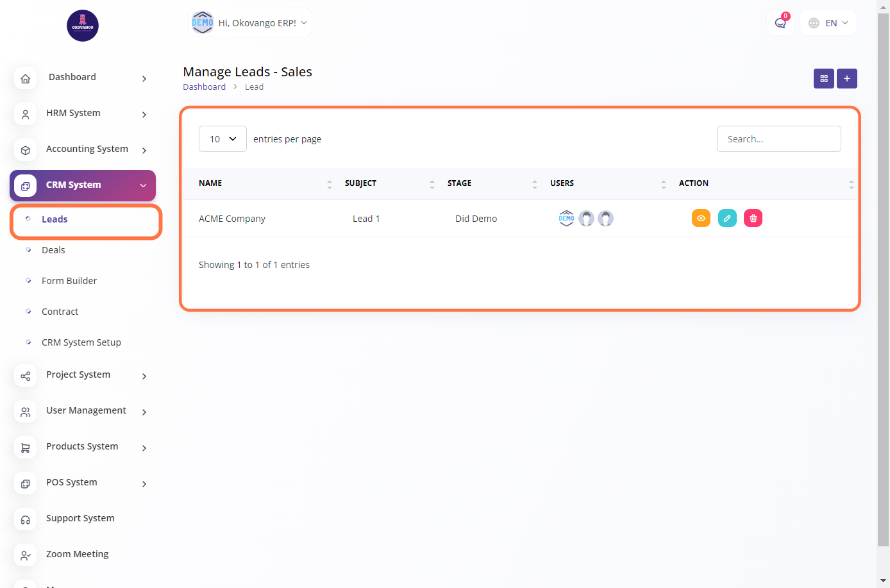Click the orange view lead eye icon
Image resolution: width=890 pixels, height=588 pixels.
click(x=701, y=218)
